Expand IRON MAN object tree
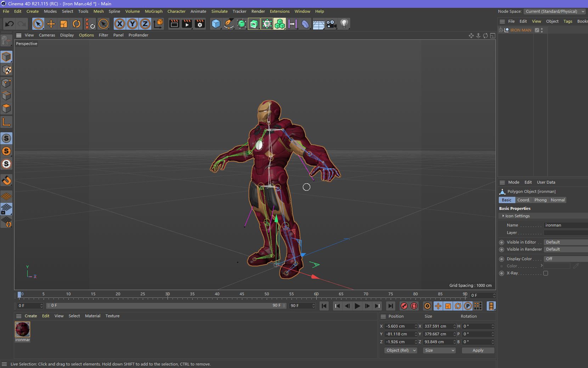The width and height of the screenshot is (588, 368). point(501,30)
